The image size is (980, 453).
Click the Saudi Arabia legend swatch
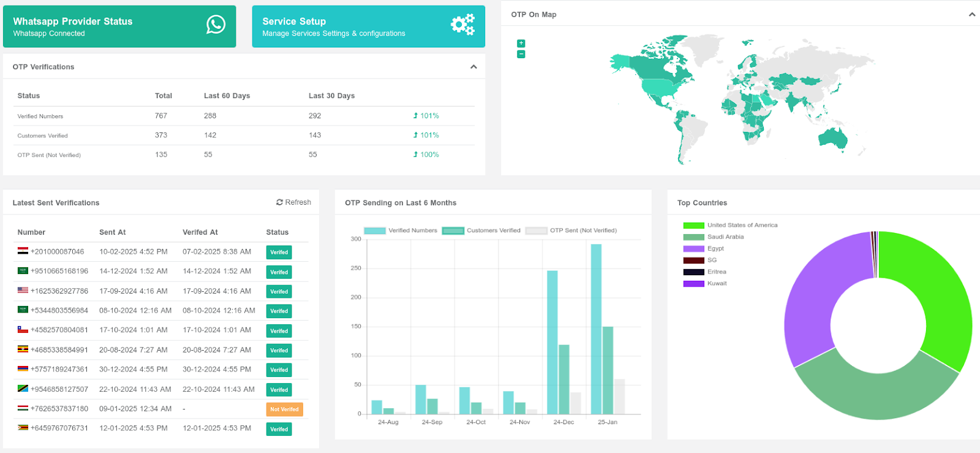pyautogui.click(x=693, y=237)
